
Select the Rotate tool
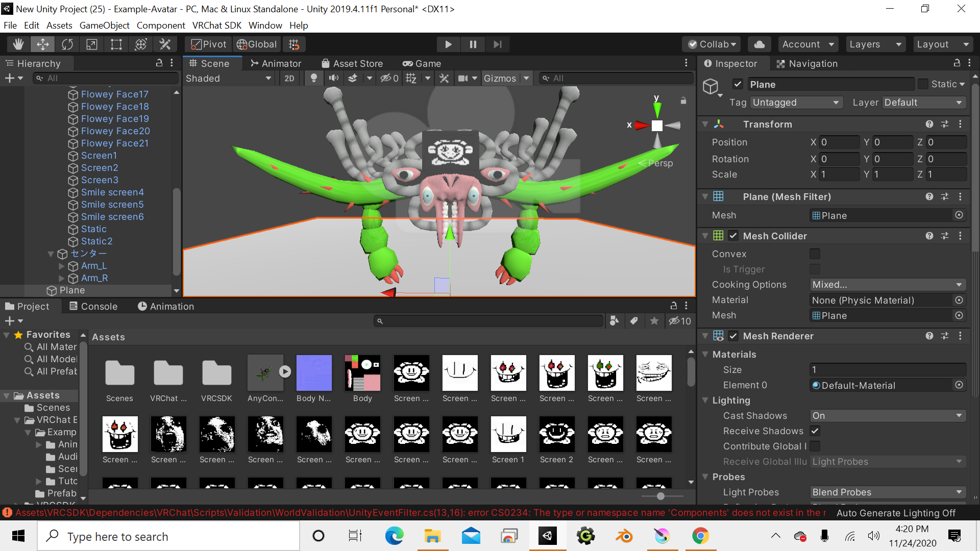67,44
